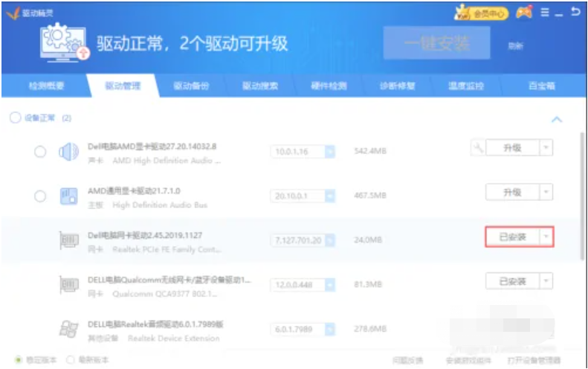Screen dimensions: 588x369
Task: Open the game controller icon in title bar
Action: point(524,13)
